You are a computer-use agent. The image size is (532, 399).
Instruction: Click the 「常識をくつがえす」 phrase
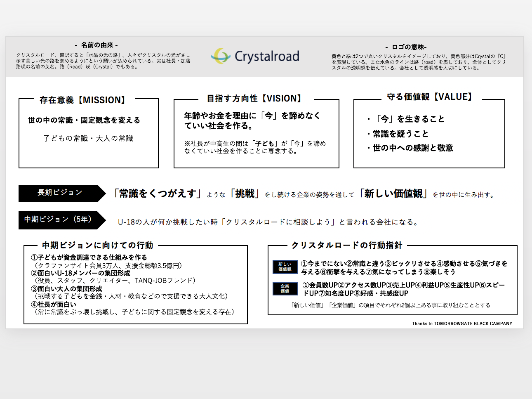158,194
